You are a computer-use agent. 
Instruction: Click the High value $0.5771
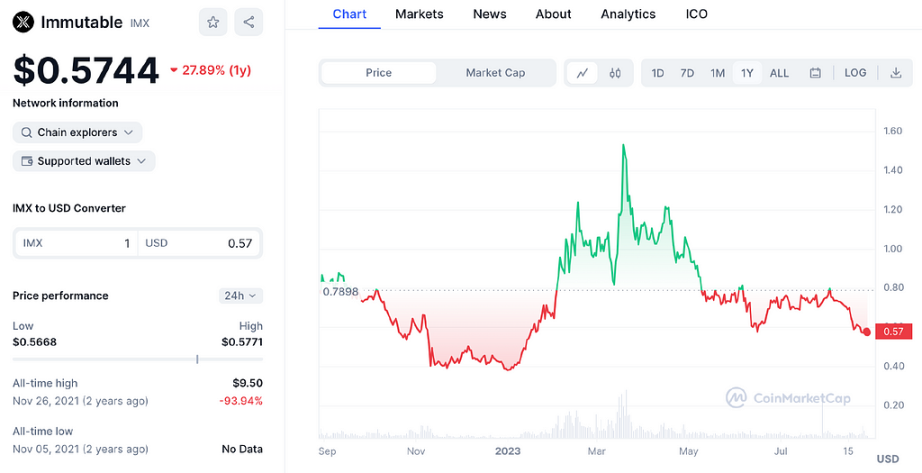pos(242,342)
